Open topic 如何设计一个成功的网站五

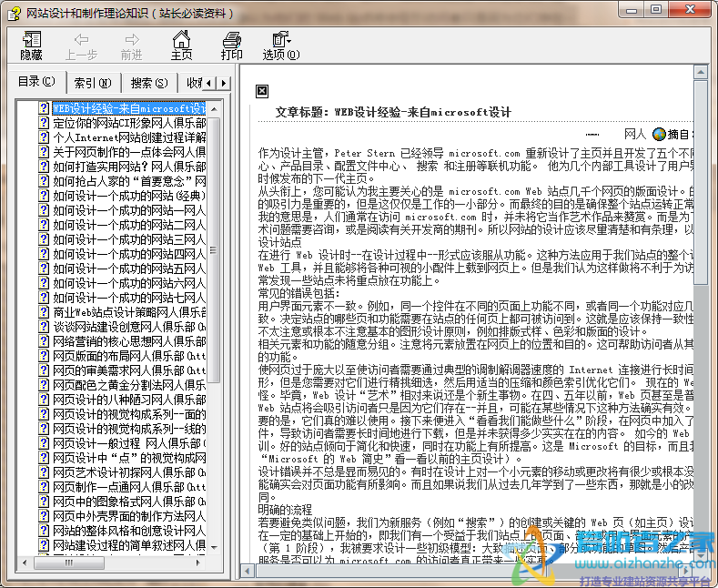(x=129, y=269)
